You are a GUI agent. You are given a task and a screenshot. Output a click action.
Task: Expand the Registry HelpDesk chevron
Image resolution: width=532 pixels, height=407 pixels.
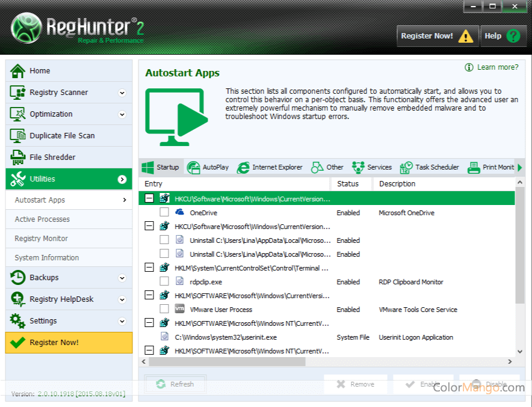coord(122,300)
